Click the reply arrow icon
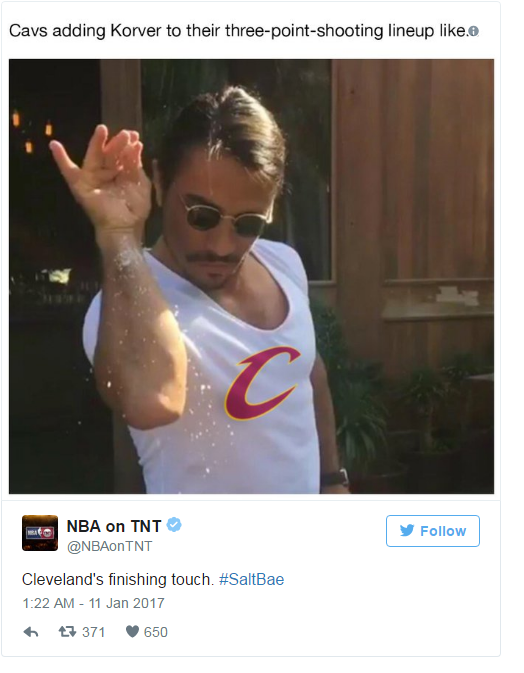 tap(31, 632)
